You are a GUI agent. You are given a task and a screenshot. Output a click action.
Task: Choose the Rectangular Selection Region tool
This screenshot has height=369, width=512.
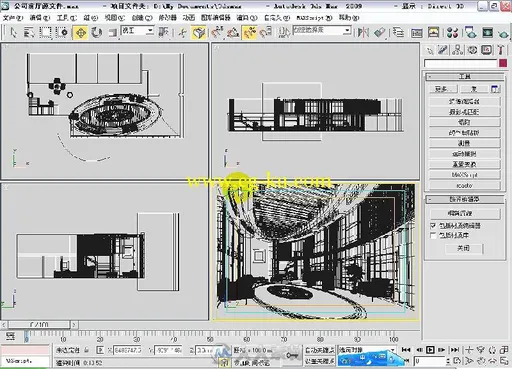(46, 32)
